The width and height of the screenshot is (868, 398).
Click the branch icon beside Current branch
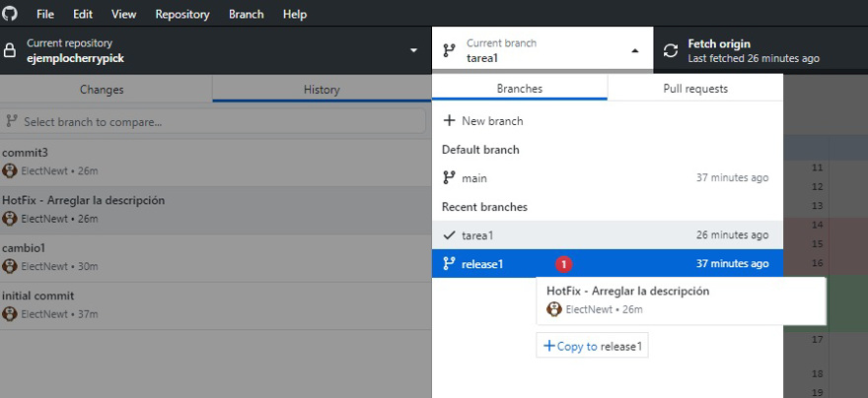[449, 51]
